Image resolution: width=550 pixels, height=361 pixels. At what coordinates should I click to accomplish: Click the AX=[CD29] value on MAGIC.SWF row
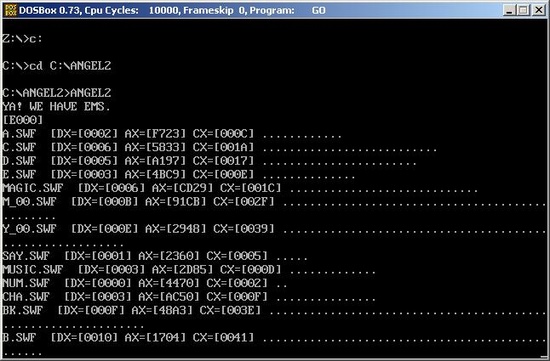182,188
